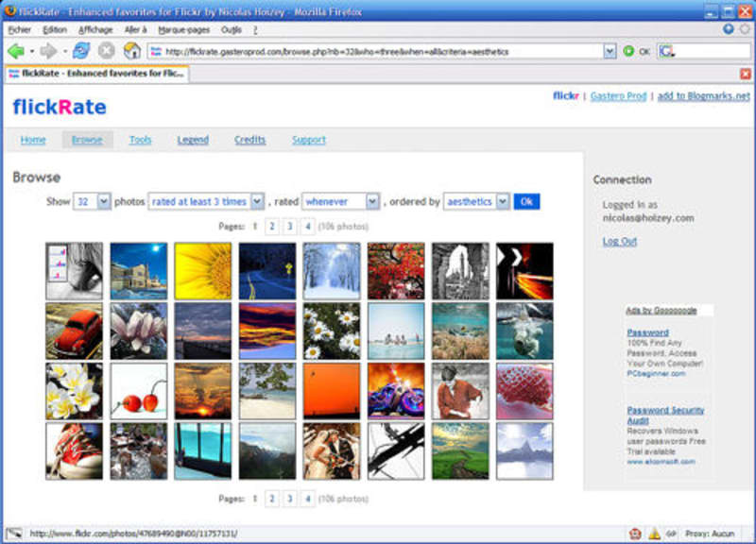Viewport: 756px width, 544px height.
Task: Open the white daisies thumbnail
Action: click(x=332, y=331)
